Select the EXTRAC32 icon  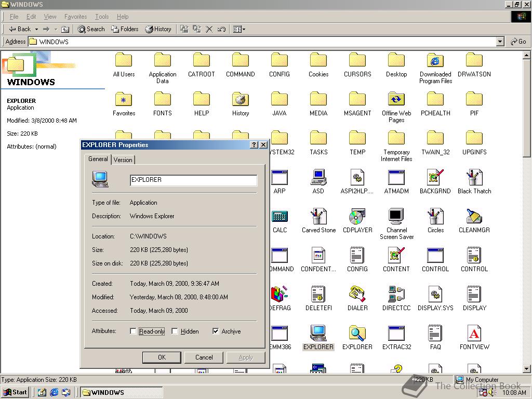[x=396, y=333]
